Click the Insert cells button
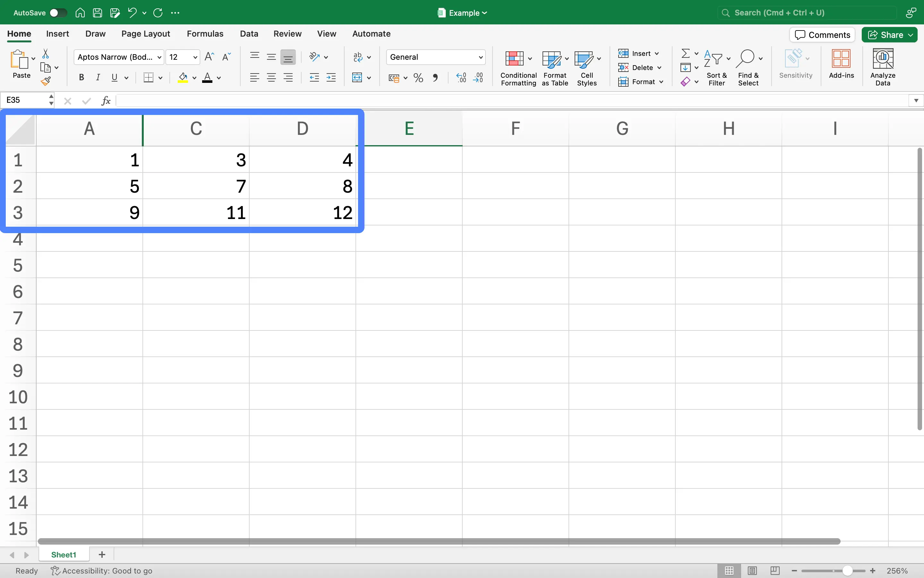This screenshot has height=578, width=924. [x=639, y=54]
